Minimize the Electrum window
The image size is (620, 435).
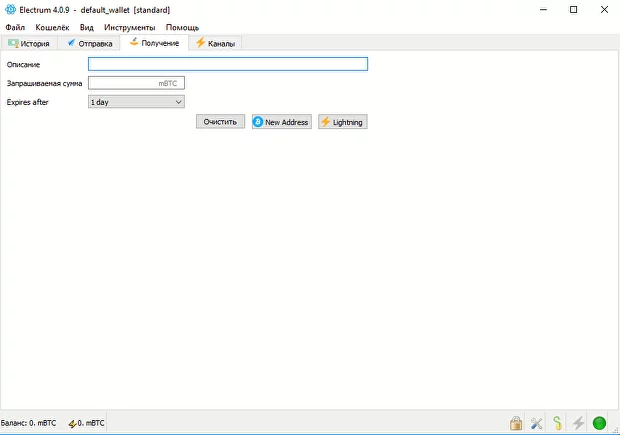543,9
